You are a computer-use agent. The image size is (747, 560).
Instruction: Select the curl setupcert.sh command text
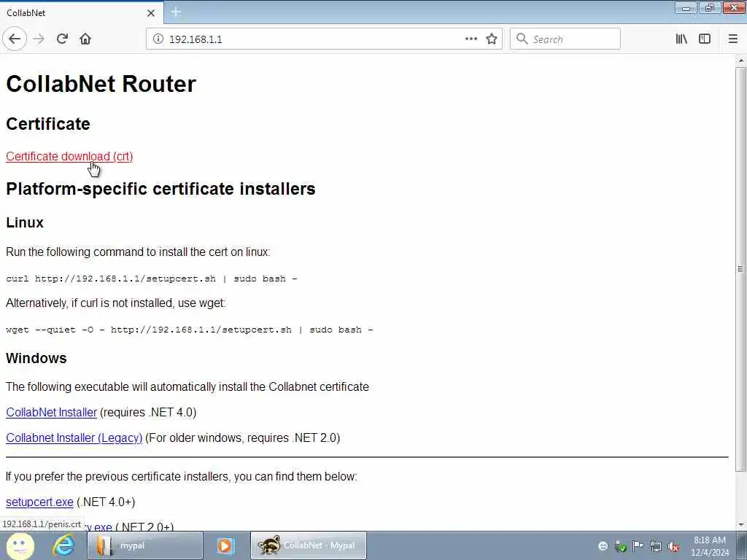(152, 279)
